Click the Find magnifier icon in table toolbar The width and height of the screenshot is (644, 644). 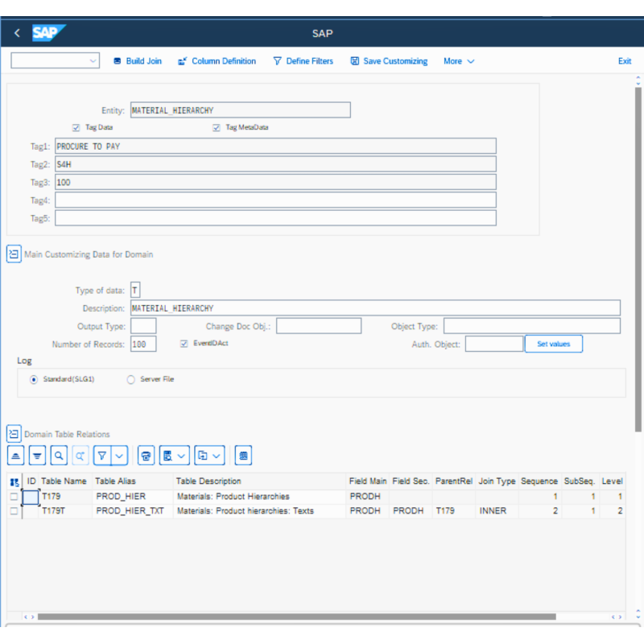(x=59, y=456)
